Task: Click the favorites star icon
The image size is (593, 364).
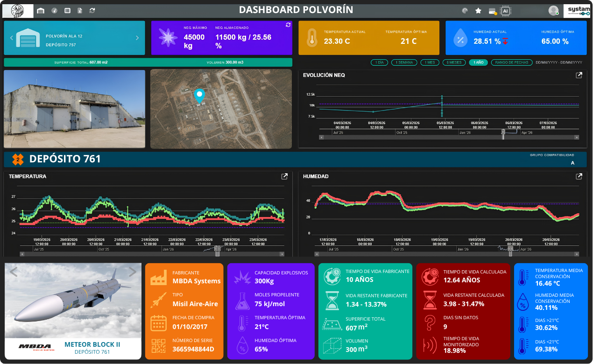Action: tap(478, 10)
